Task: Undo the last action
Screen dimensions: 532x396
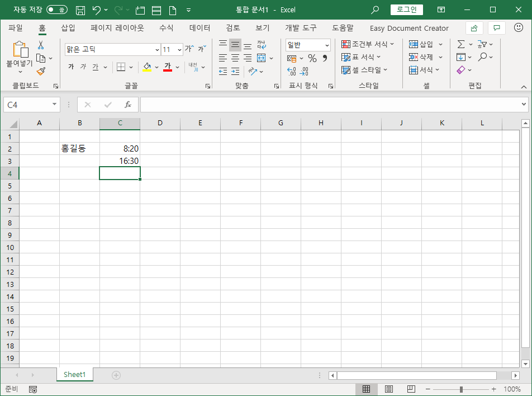Action: (x=96, y=10)
